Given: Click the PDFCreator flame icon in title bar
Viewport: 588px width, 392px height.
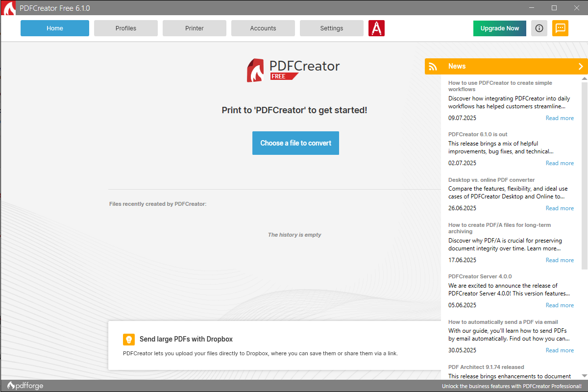Looking at the screenshot, I should click(x=9, y=8).
